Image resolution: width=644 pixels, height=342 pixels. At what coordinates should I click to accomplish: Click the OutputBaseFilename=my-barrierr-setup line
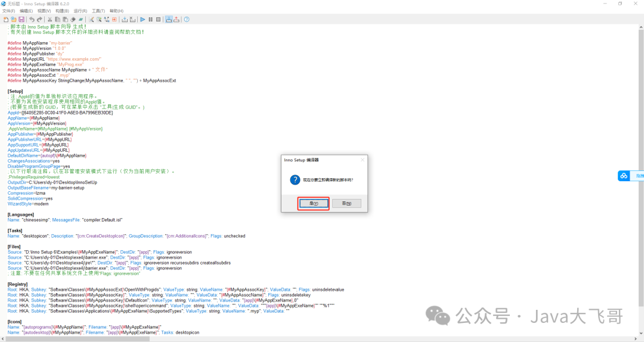point(45,188)
